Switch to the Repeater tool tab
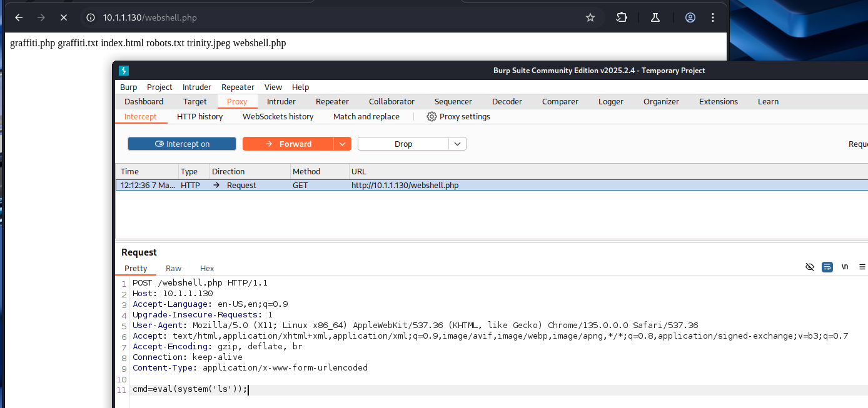 pyautogui.click(x=332, y=101)
